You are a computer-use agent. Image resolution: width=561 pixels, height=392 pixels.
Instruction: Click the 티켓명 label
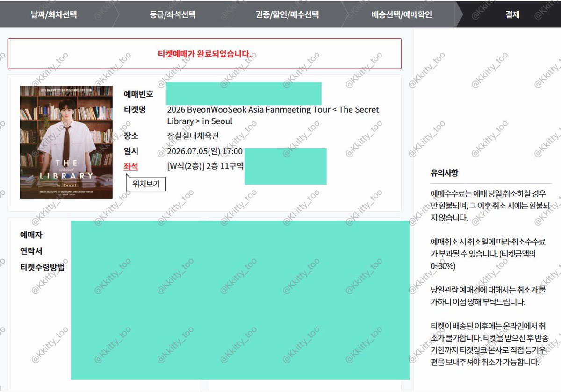[x=135, y=110]
